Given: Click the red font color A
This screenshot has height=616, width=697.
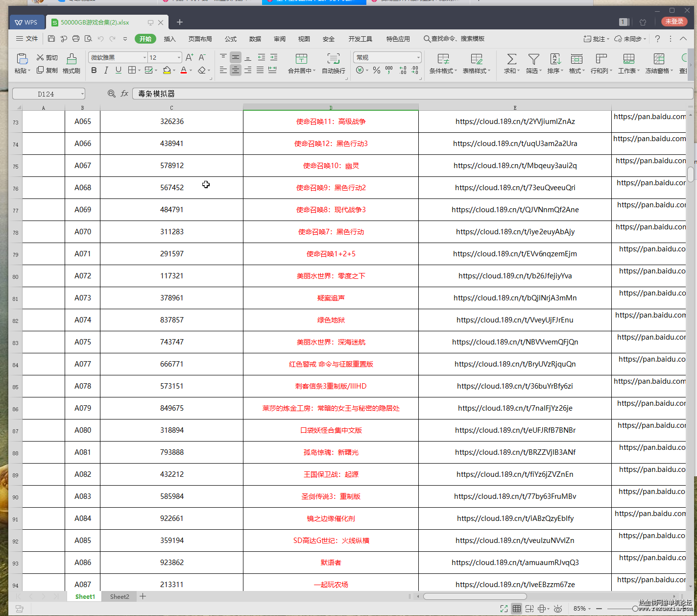Looking at the screenshot, I should click(x=184, y=71).
